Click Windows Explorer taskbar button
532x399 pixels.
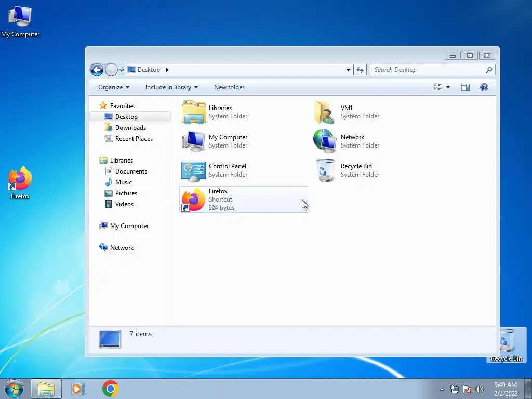coord(46,389)
